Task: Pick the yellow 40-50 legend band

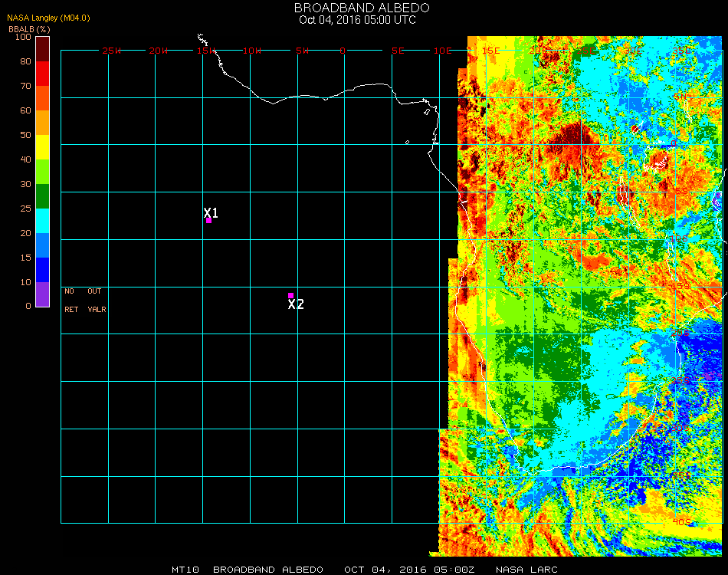Action: click(x=42, y=146)
